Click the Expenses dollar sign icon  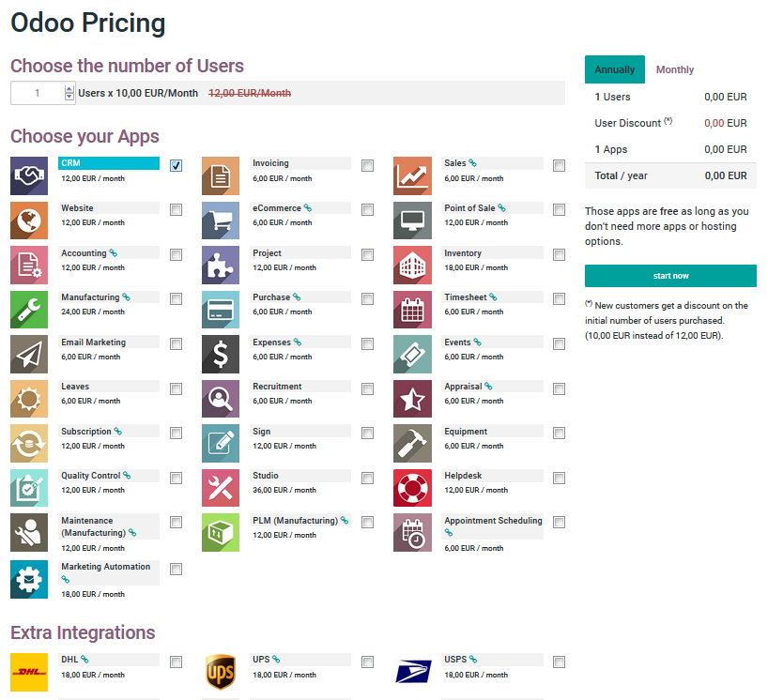(221, 354)
